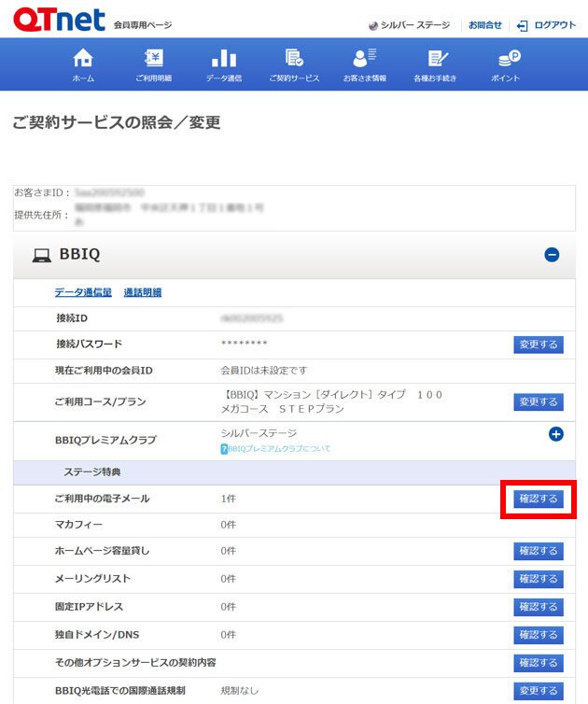Open the お客さま情報 person icon

pos(365,59)
